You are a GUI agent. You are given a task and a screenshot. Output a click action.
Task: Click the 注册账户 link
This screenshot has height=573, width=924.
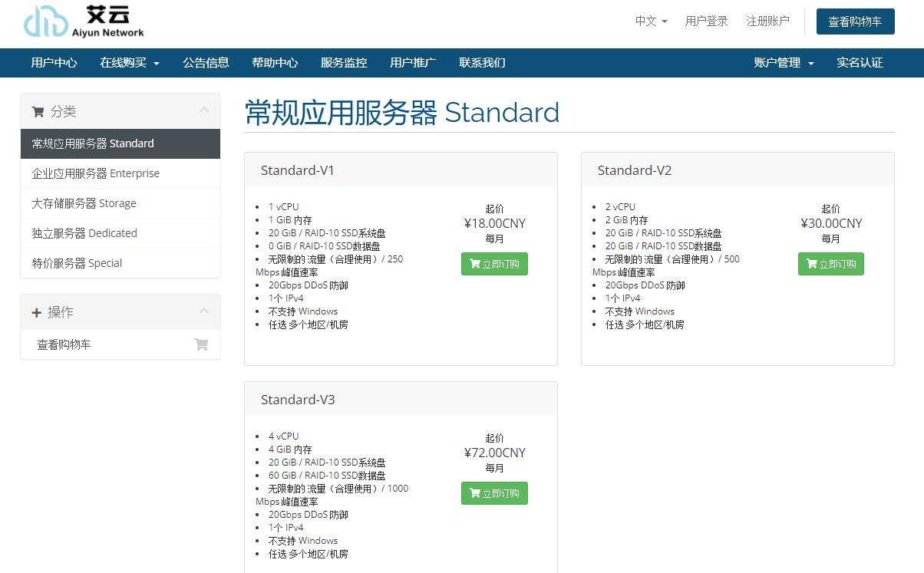coord(767,21)
